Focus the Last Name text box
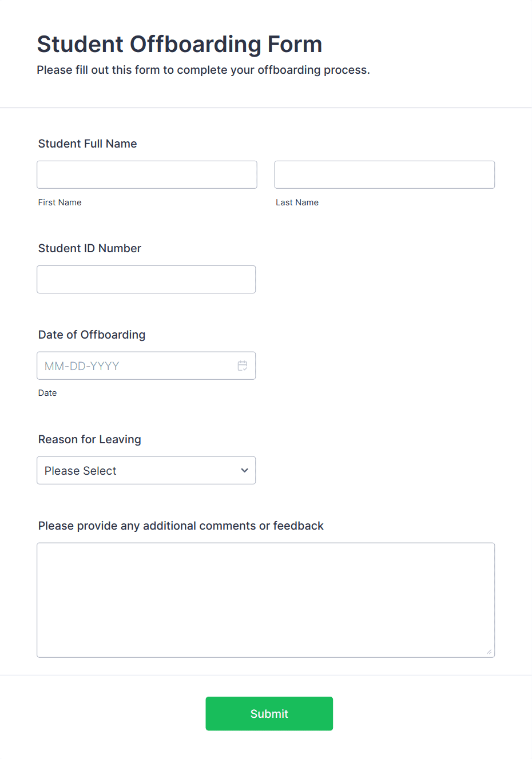 pyautogui.click(x=384, y=174)
